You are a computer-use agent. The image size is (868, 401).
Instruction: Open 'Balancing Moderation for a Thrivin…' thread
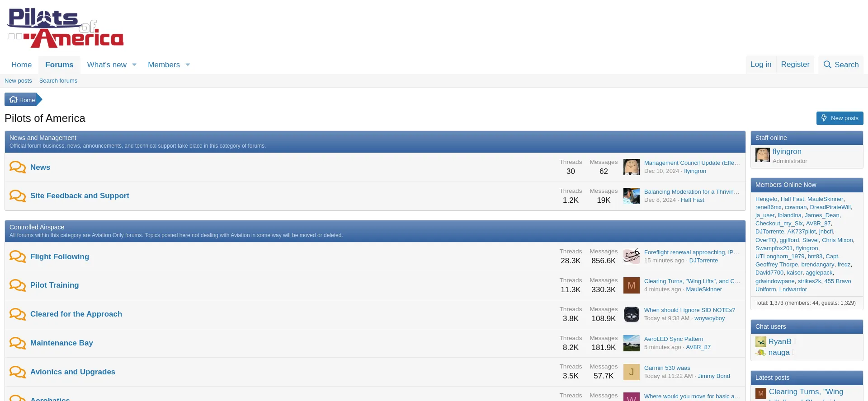click(692, 192)
